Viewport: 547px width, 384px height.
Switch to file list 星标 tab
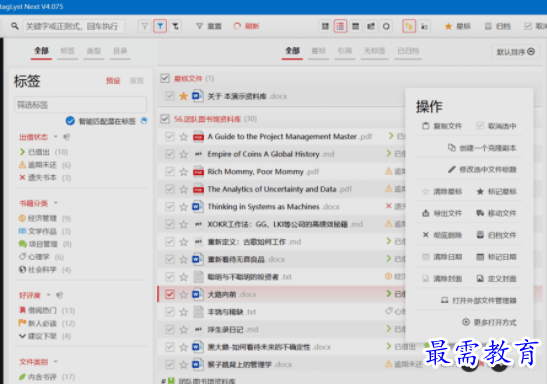(x=319, y=51)
